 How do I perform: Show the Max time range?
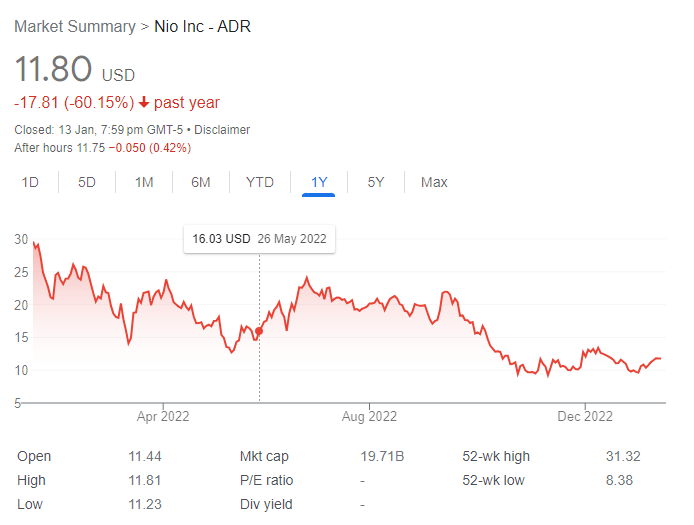[x=434, y=182]
